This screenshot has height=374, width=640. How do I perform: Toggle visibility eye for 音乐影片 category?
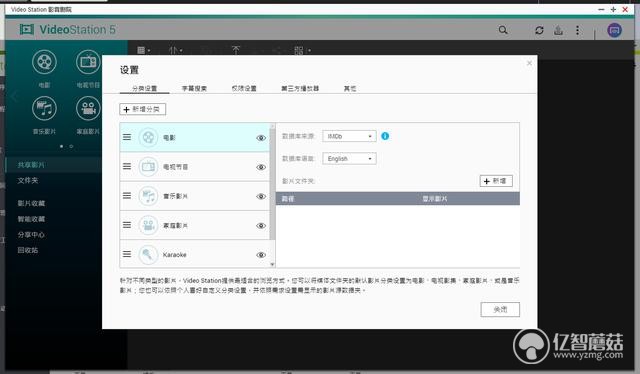[261, 196]
